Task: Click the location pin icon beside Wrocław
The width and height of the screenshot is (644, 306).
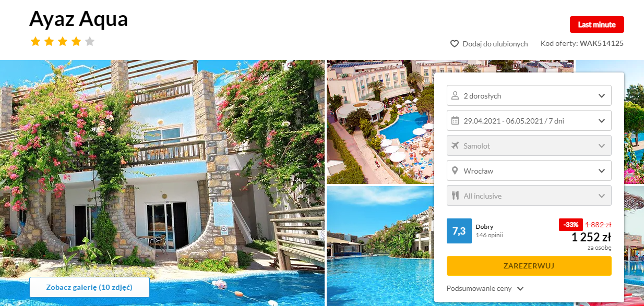Action: point(455,170)
